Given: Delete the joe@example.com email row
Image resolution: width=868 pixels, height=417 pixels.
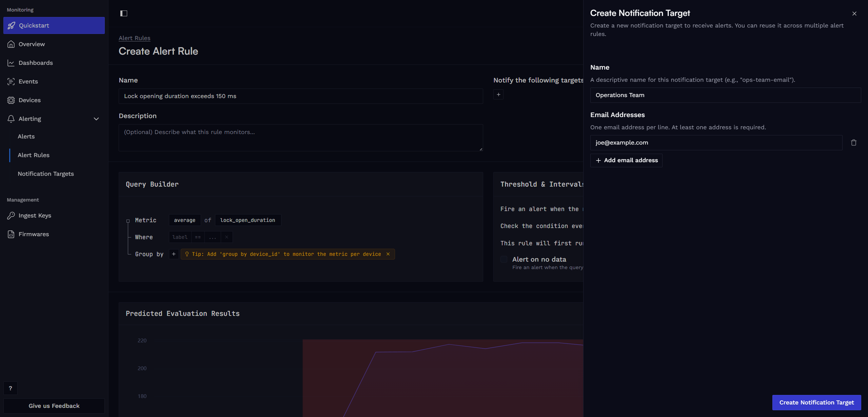Looking at the screenshot, I should click(853, 143).
